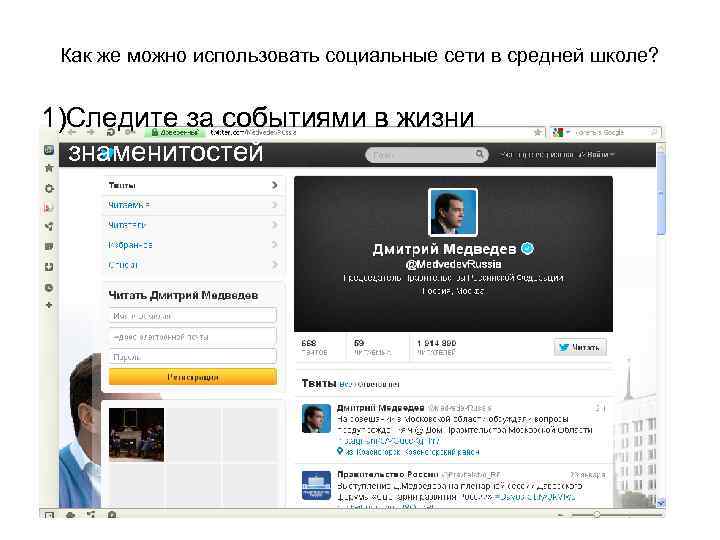This screenshot has width=720, height=540.
Task: Click the profile avatar in the header card
Action: coord(453,212)
